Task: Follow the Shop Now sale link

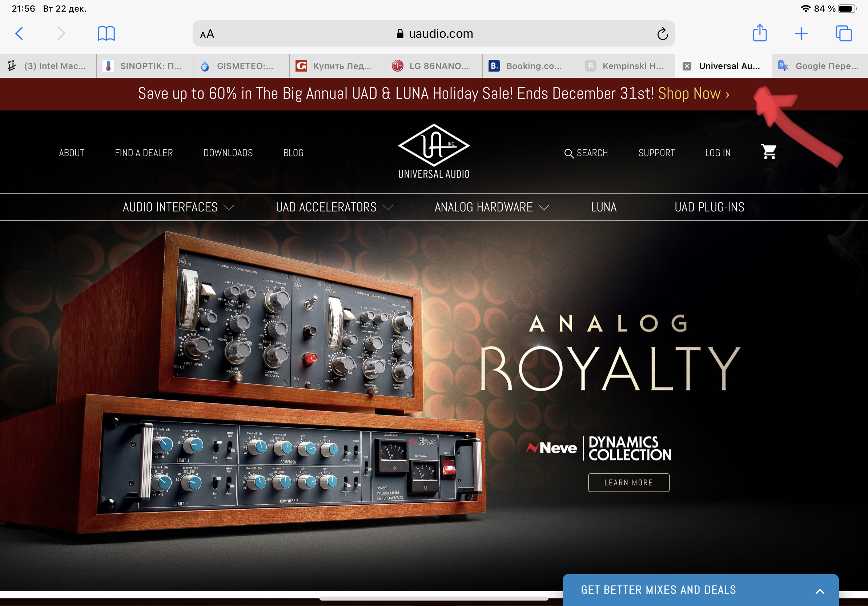Action: [693, 93]
